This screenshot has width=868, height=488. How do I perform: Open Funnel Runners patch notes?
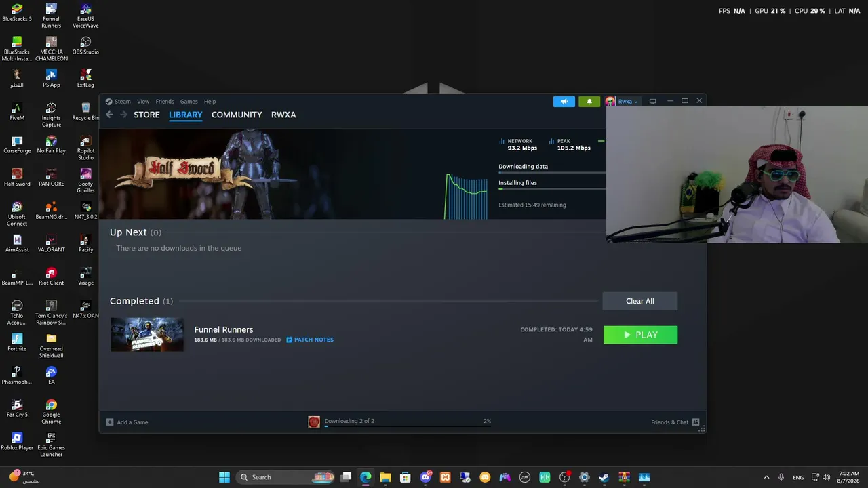point(310,340)
